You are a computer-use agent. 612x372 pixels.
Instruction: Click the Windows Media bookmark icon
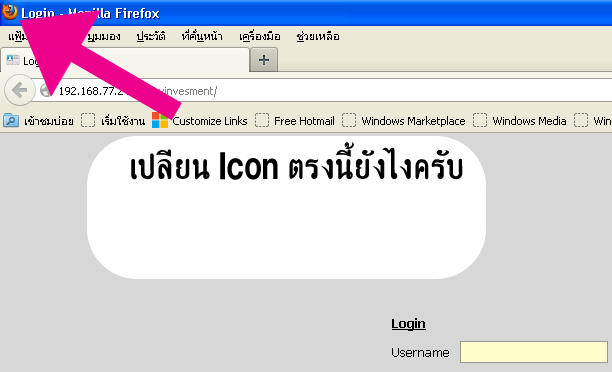point(480,120)
